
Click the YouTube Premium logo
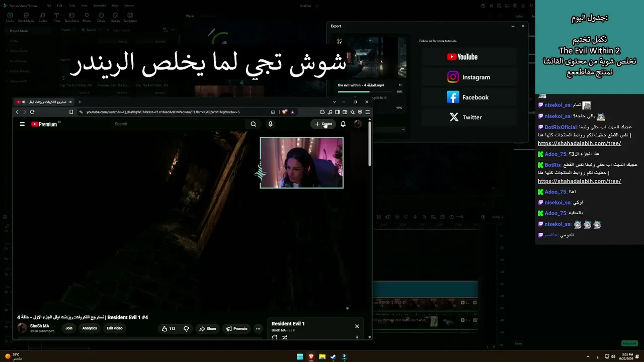click(45, 124)
